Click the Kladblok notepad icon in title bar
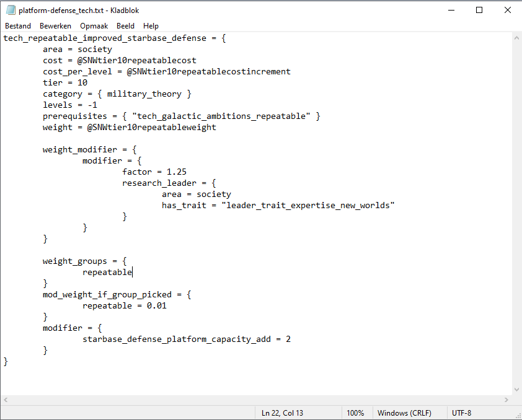 point(10,10)
